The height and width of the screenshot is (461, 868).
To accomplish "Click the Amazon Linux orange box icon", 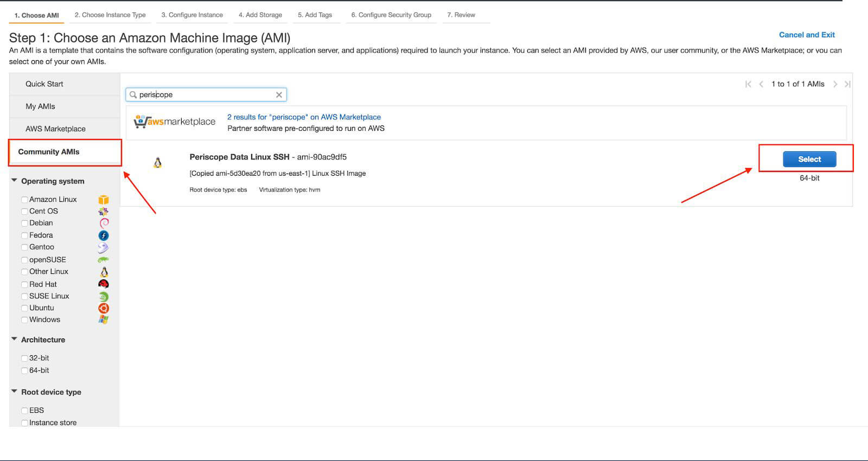I will click(104, 200).
